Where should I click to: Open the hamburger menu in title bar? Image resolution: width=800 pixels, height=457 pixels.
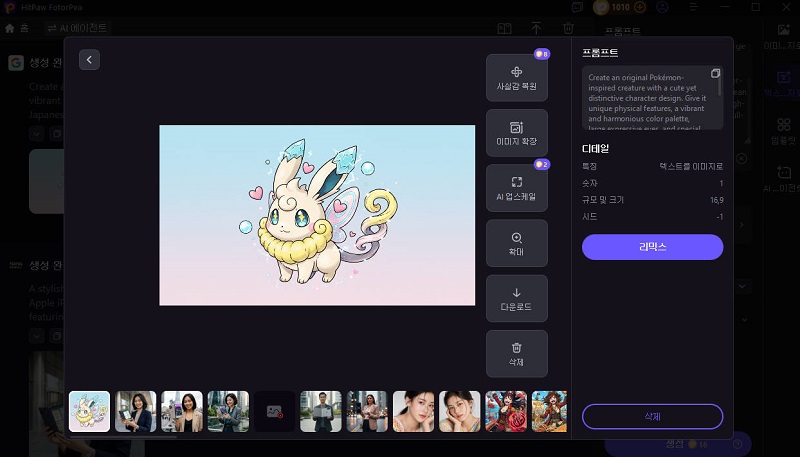point(693,7)
